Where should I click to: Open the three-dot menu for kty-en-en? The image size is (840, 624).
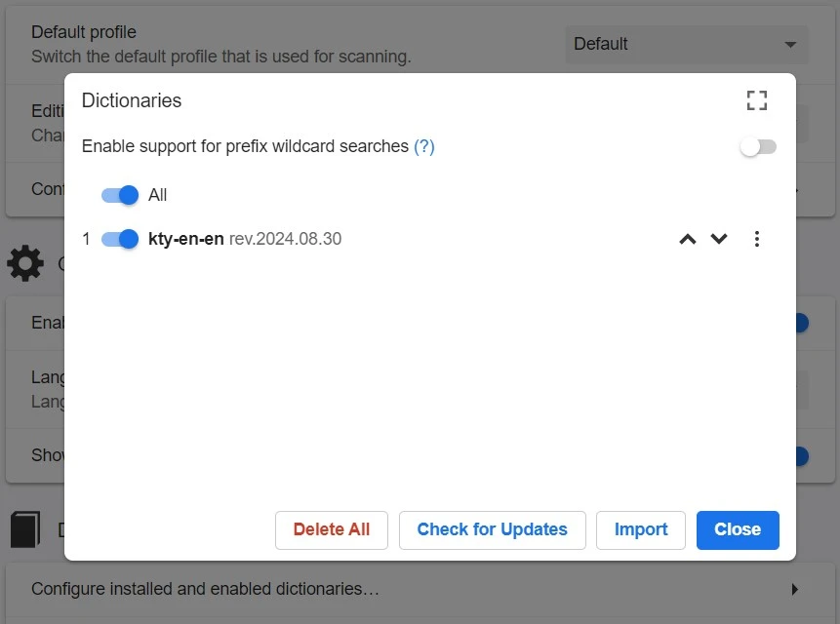pyautogui.click(x=757, y=239)
